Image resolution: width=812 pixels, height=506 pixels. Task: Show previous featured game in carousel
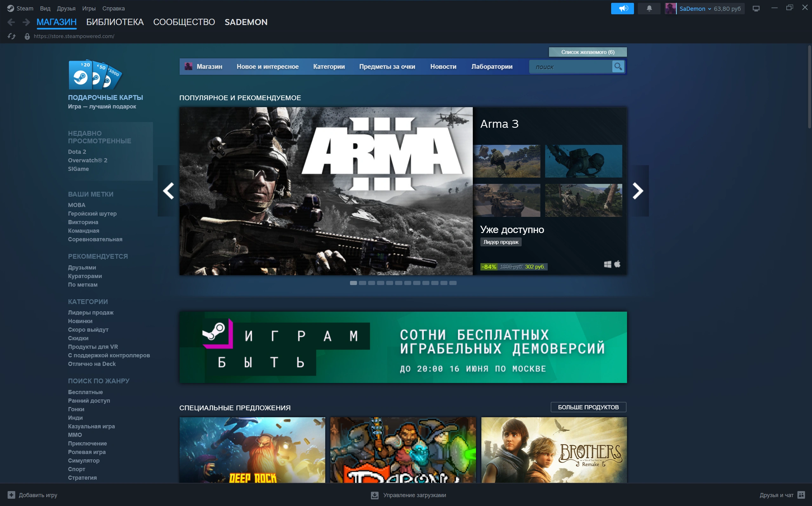[x=168, y=191]
